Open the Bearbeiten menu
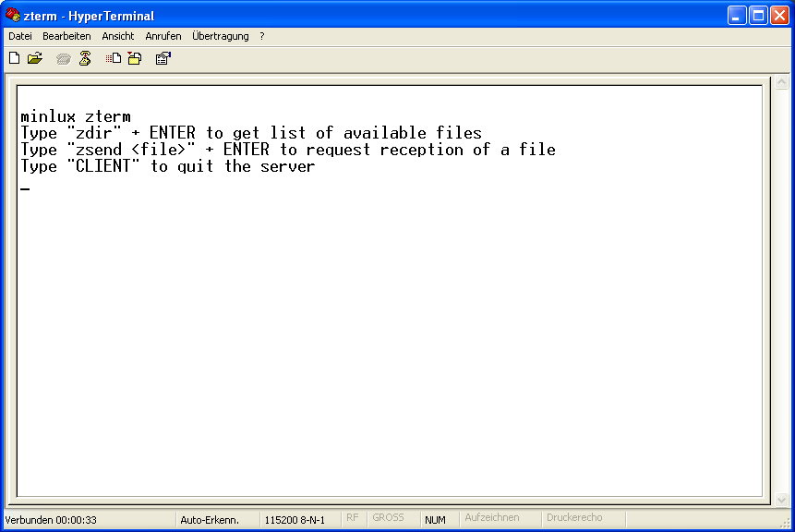 pyautogui.click(x=66, y=36)
